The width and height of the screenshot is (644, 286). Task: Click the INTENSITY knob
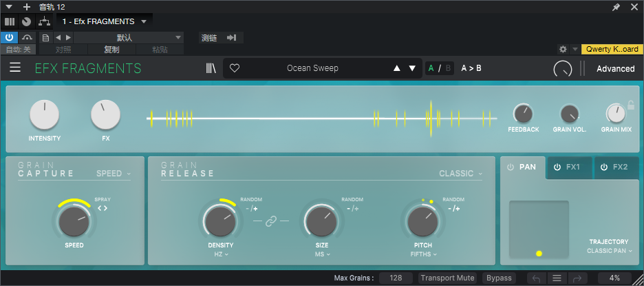(x=44, y=114)
